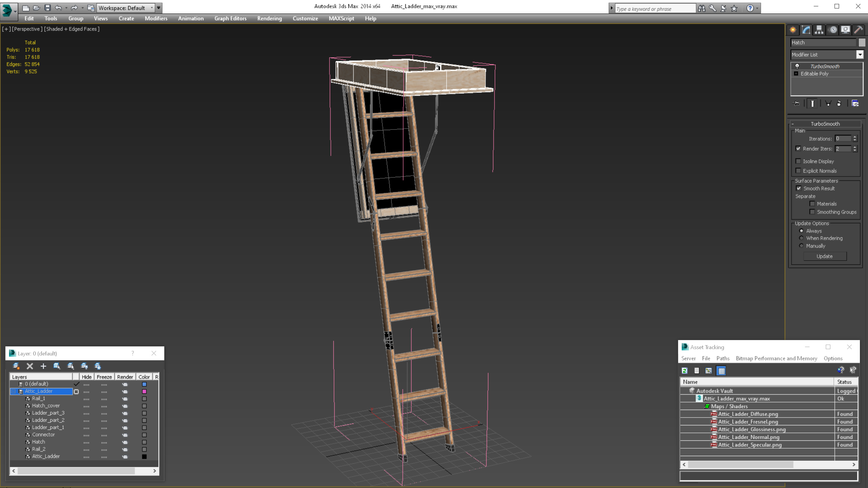Toggle the Render Iters checkbox
The height and width of the screenshot is (488, 868).
(798, 149)
